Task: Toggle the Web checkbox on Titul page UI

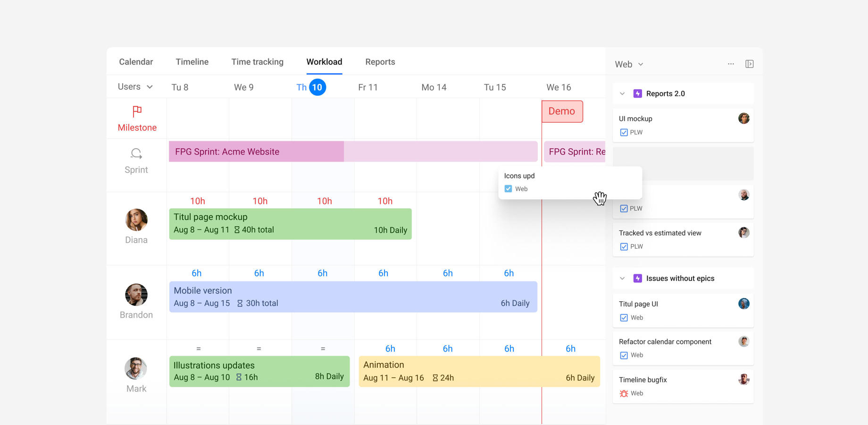Action: click(624, 317)
